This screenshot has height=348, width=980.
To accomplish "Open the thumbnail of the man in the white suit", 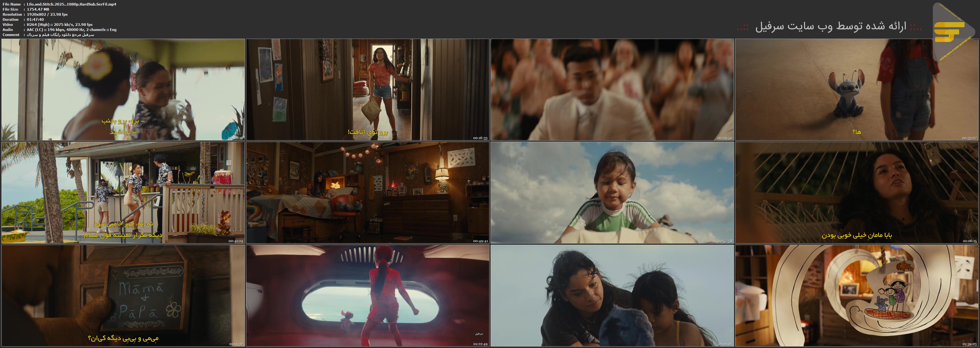I will click(612, 90).
